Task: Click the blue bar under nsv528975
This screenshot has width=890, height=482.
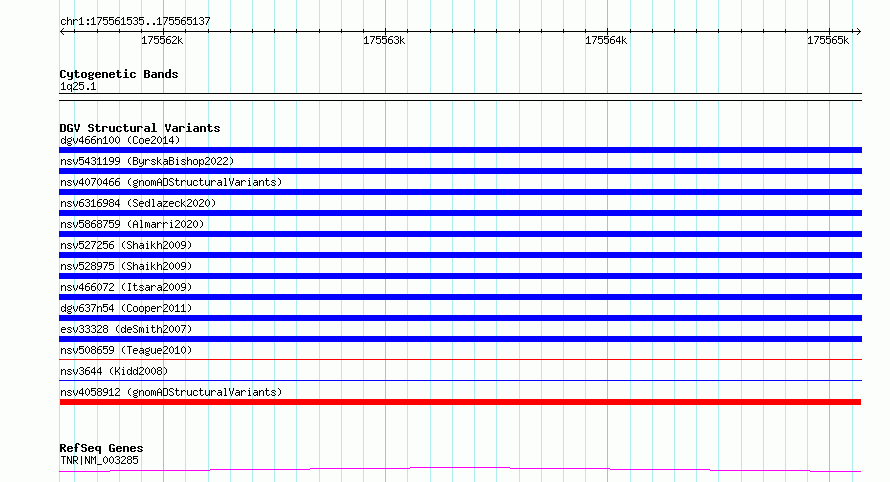Action: point(460,276)
